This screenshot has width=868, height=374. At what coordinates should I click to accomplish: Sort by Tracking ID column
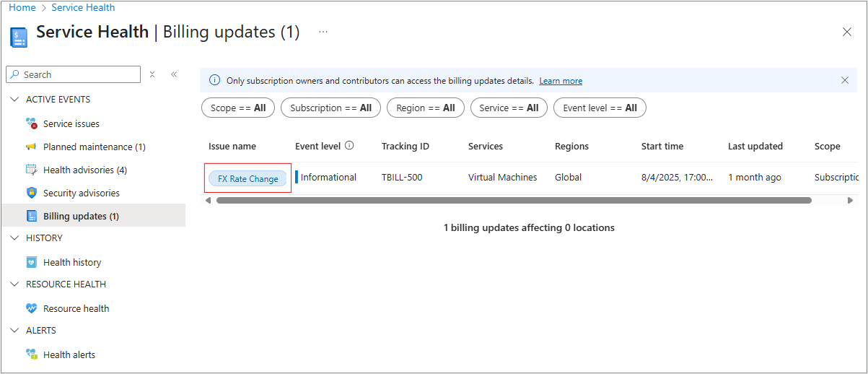click(x=405, y=147)
